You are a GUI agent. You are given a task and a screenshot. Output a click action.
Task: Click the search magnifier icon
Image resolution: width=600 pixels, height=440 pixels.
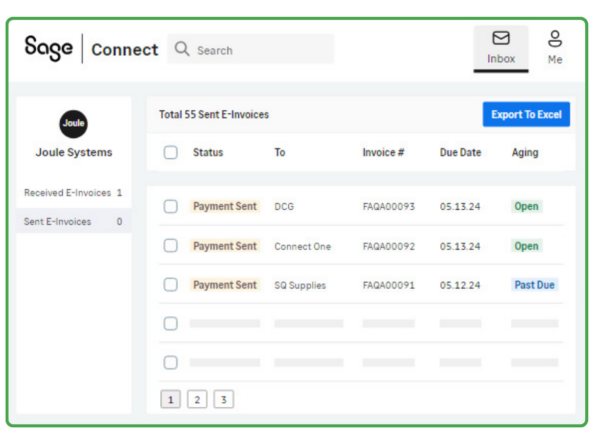coord(182,49)
